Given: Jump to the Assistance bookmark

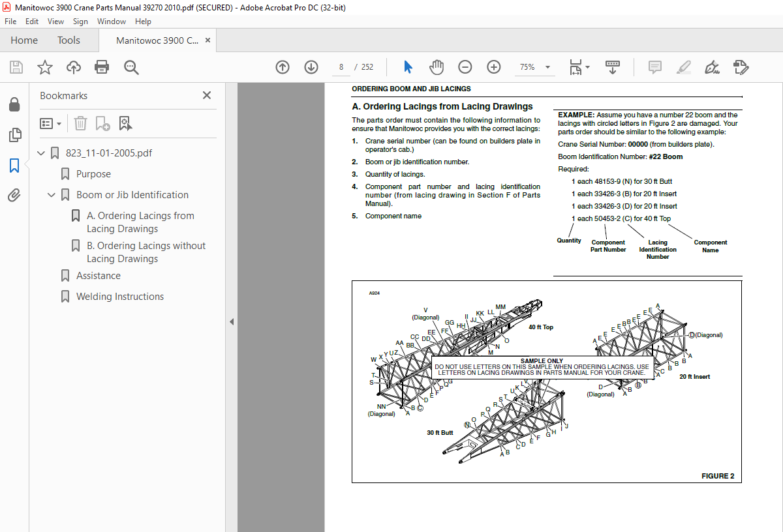Looking at the screenshot, I should click(99, 276).
